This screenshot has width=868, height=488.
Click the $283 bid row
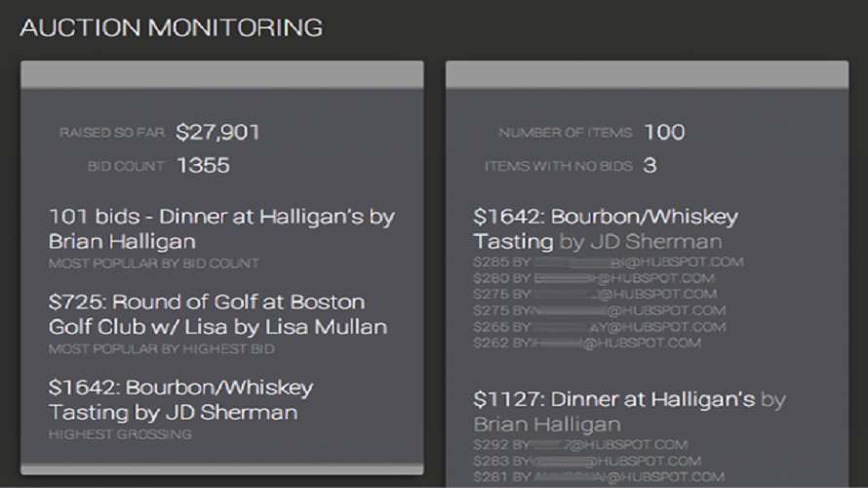pos(587,461)
